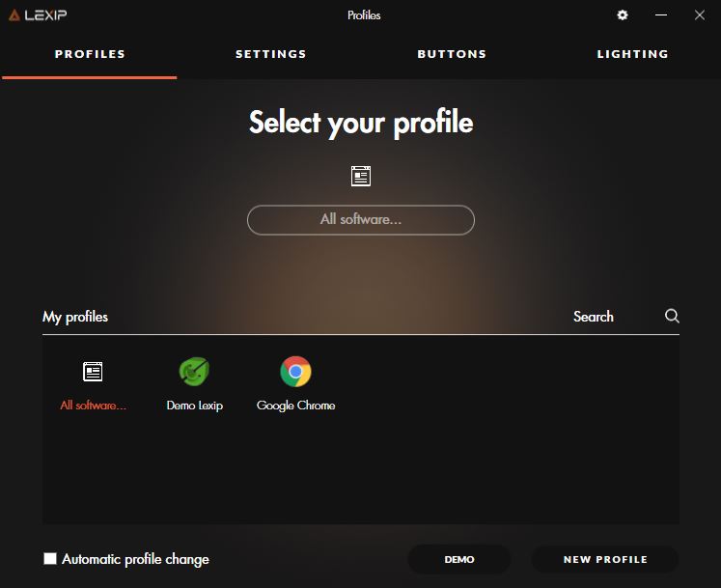Click the Demo Lexip profile label
Viewport: 721px width, 588px height.
click(195, 406)
